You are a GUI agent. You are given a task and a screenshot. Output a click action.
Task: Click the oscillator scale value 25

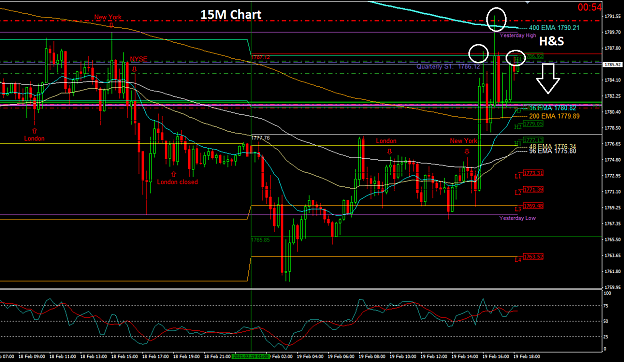(607, 336)
